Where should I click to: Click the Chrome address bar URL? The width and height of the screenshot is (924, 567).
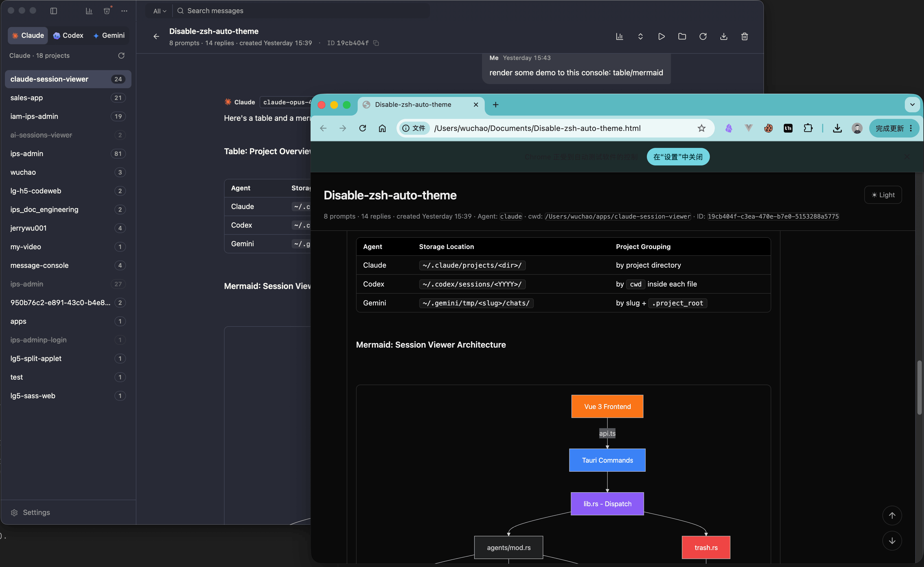537,128
